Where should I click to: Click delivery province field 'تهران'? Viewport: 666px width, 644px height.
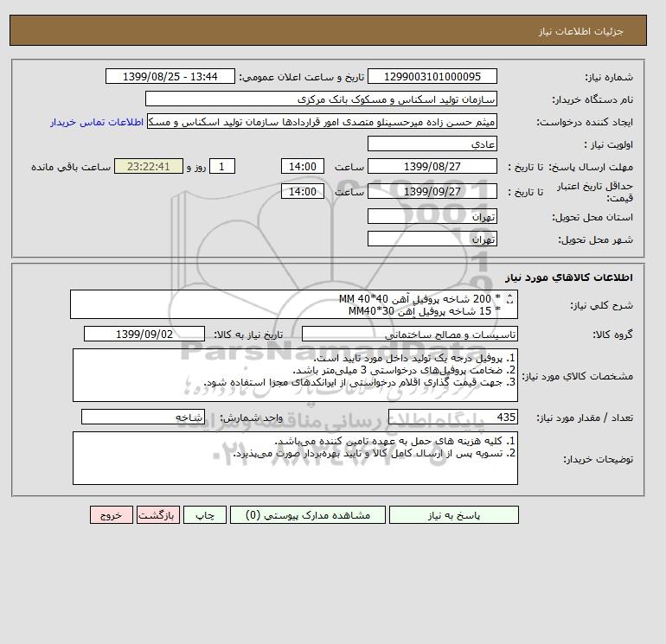pyautogui.click(x=432, y=216)
